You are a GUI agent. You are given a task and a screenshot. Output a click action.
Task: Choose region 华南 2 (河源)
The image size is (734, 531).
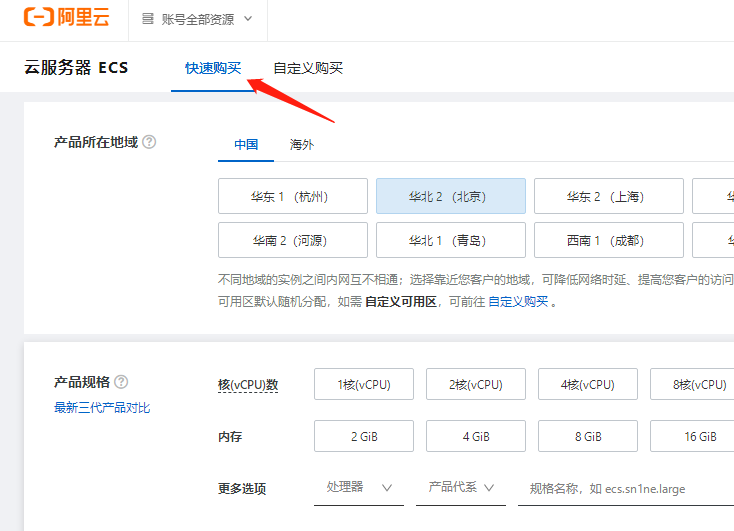292,240
